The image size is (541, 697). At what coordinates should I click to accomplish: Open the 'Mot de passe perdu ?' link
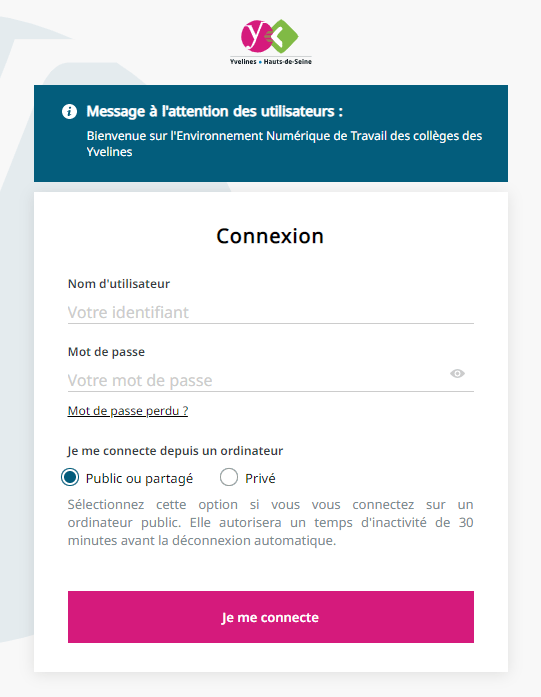[128, 411]
